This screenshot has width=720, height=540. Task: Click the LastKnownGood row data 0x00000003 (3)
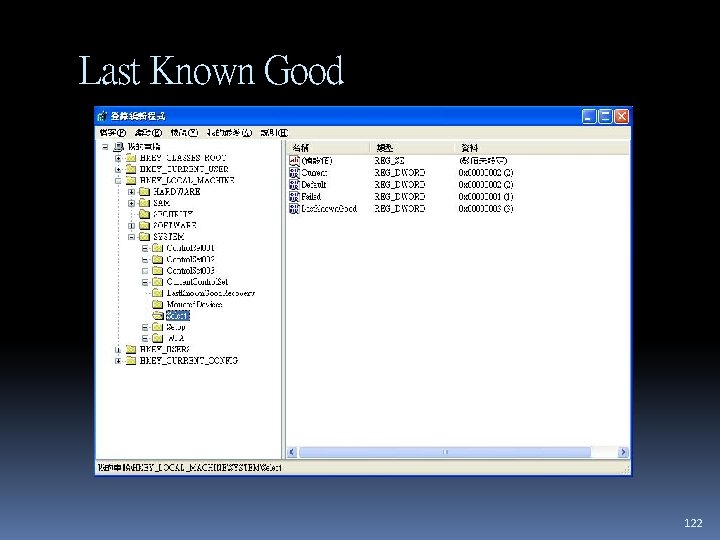[486, 208]
